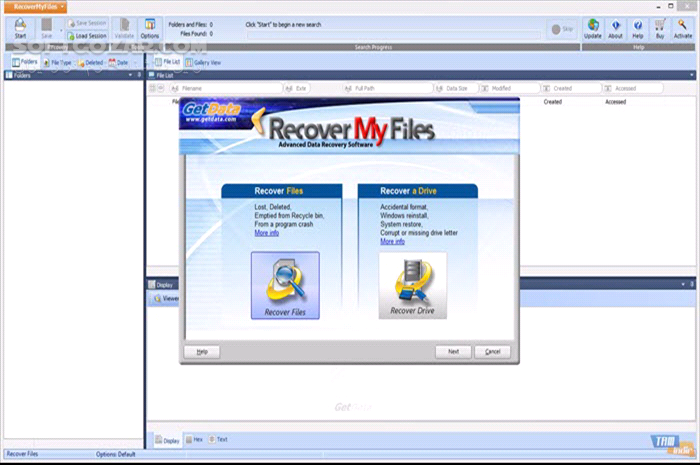Image resolution: width=700 pixels, height=465 pixels.
Task: Click the Full Path filter field
Action: [x=388, y=88]
